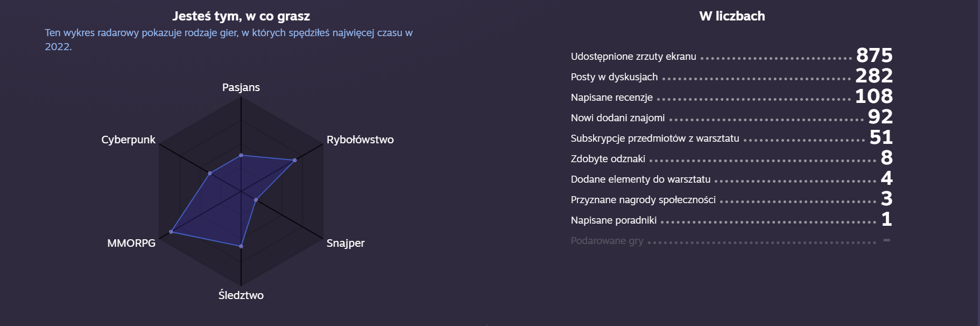Select the Cyberpunk label on the chart
Image resolution: width=980 pixels, height=326 pixels.
[128, 140]
